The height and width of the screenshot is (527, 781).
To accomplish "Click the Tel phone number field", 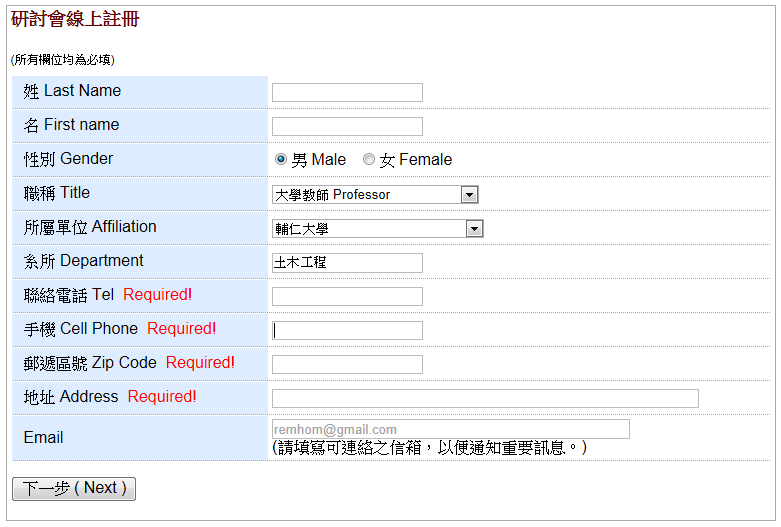I will (x=347, y=297).
